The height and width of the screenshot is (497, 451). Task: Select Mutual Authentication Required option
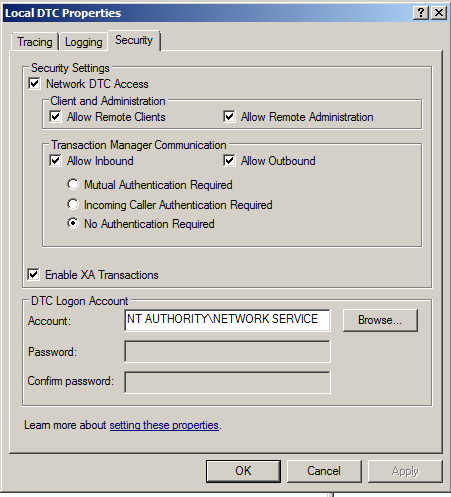pyautogui.click(x=73, y=184)
